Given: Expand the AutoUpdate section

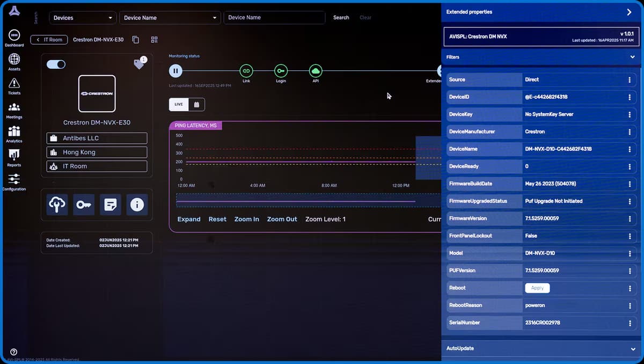Looking at the screenshot, I should pos(633,348).
